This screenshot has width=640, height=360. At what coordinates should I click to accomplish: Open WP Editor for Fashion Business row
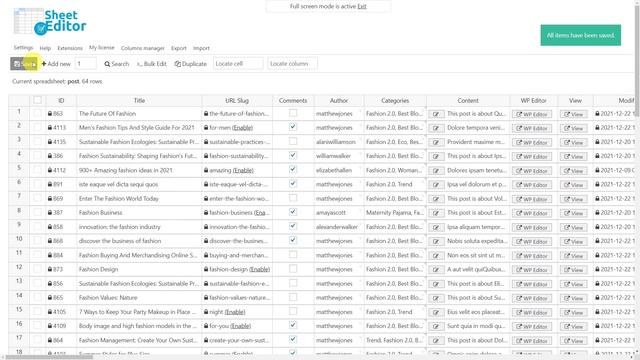[x=532, y=213]
